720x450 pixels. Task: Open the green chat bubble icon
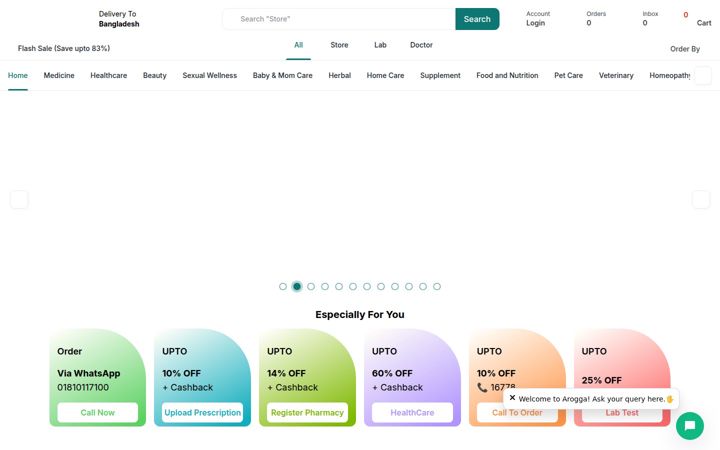pyautogui.click(x=689, y=426)
